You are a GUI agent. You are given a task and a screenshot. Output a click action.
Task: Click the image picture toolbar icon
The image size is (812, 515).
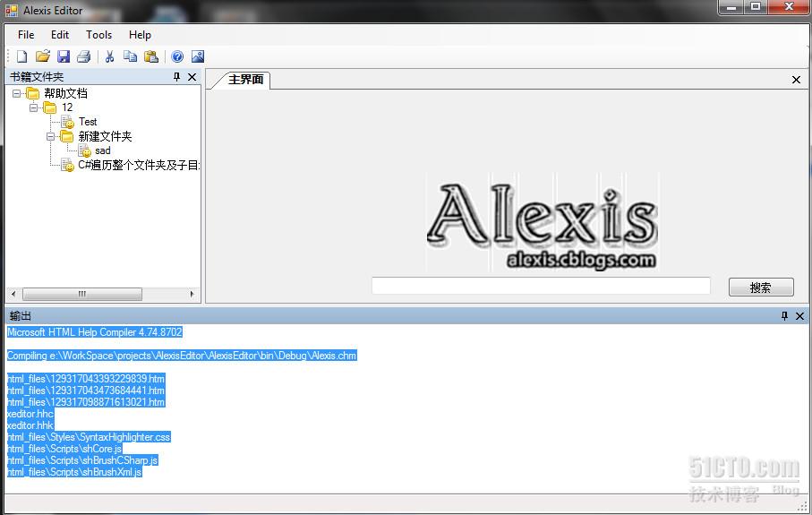click(x=198, y=56)
